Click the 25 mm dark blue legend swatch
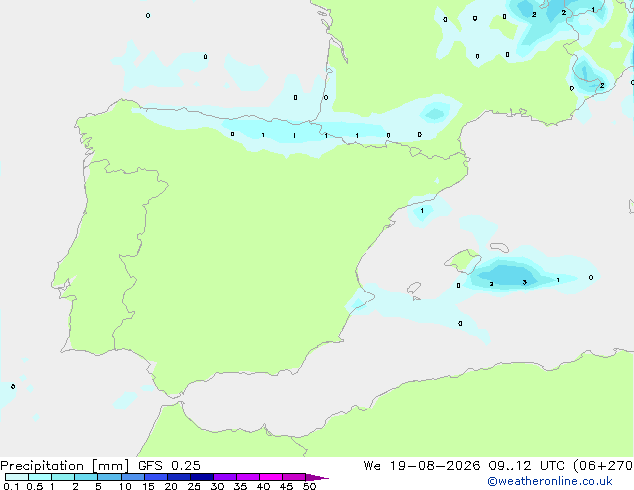The height and width of the screenshot is (490, 634). [202, 477]
